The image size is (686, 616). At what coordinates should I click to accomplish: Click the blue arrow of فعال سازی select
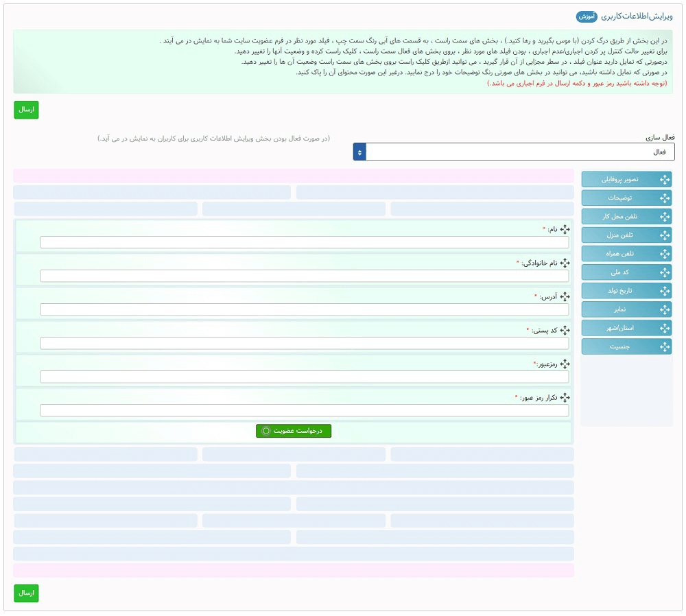(x=360, y=152)
